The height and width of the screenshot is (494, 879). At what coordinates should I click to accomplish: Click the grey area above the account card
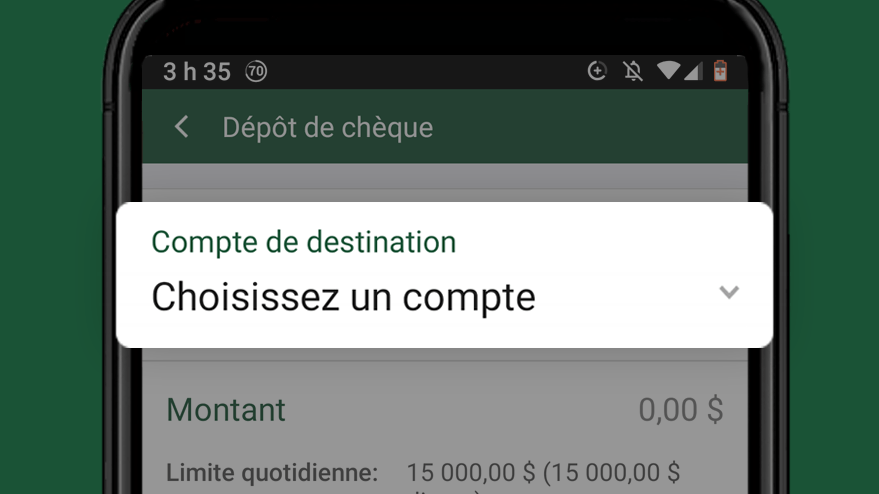[445, 183]
